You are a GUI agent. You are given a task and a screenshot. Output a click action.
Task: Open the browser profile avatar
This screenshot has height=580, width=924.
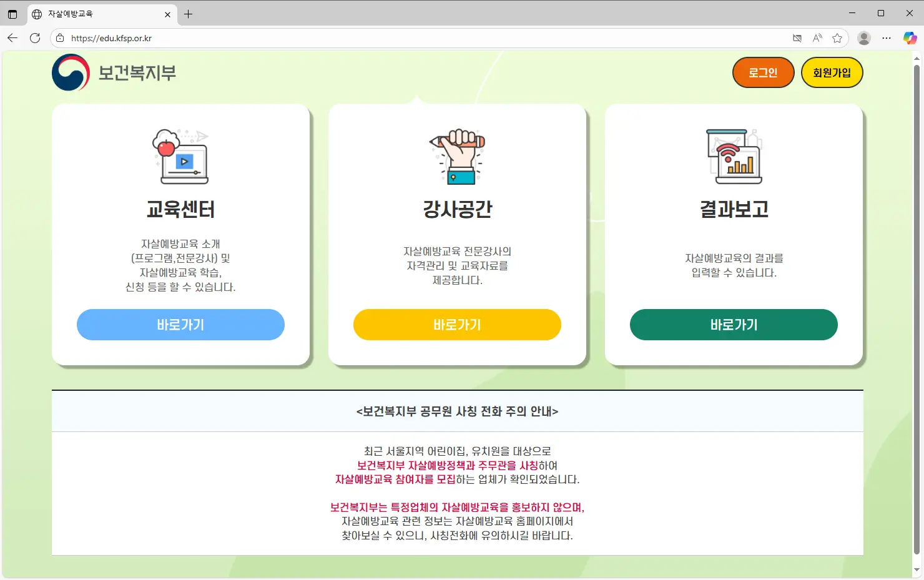(863, 38)
